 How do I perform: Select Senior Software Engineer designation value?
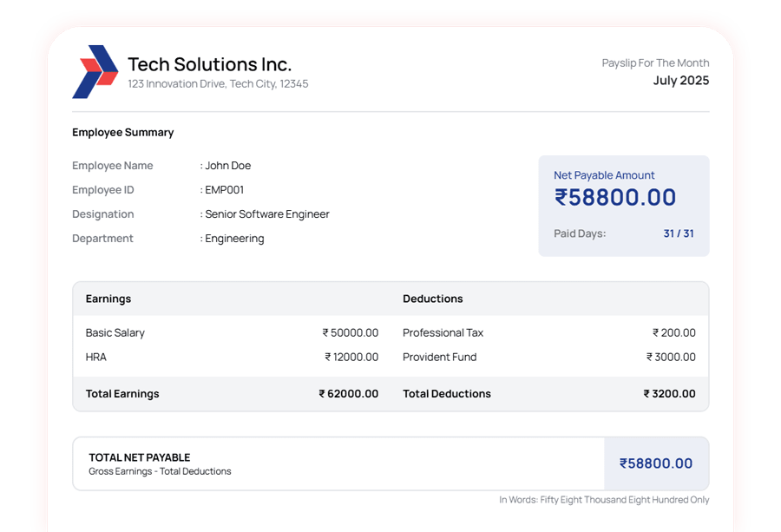(267, 214)
